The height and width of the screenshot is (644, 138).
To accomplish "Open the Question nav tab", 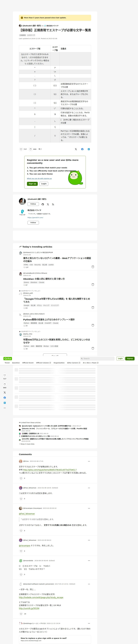I will [16, 363].
